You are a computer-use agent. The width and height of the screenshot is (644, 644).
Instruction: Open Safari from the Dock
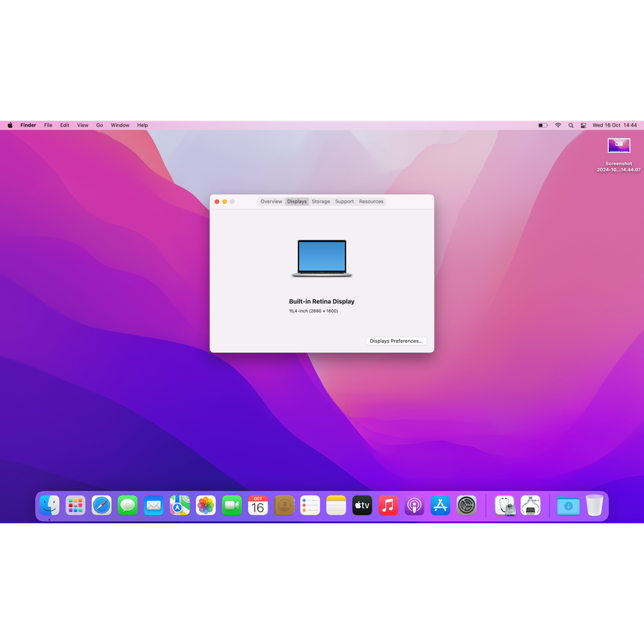point(102,506)
